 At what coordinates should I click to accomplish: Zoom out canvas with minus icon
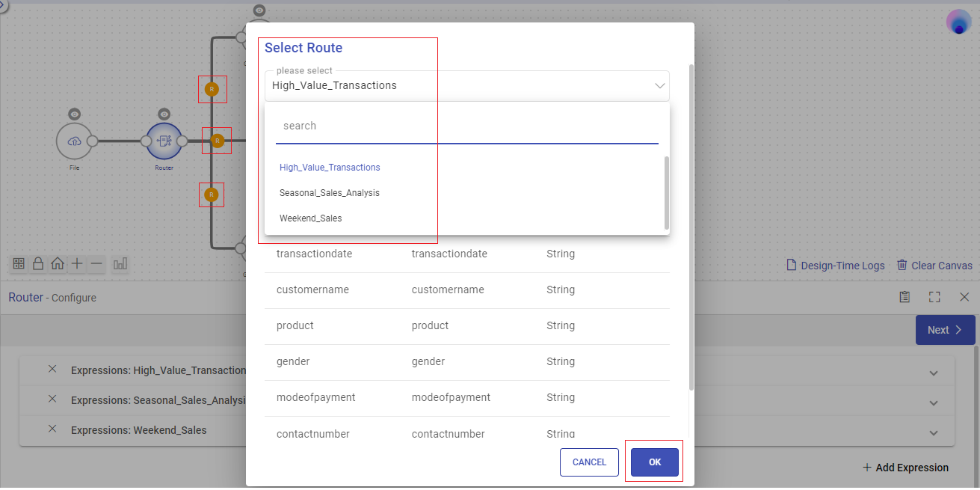click(x=96, y=264)
